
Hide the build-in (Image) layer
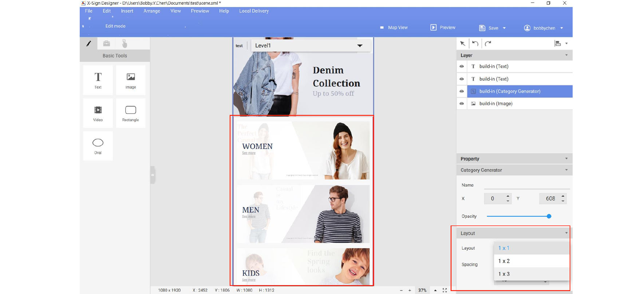(x=462, y=104)
